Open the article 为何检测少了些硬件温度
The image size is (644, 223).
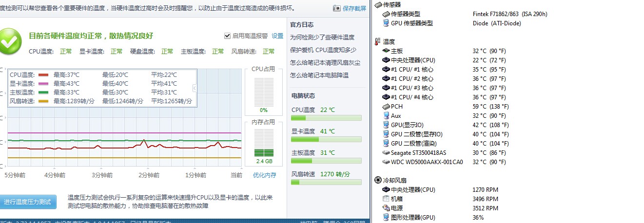coord(322,37)
